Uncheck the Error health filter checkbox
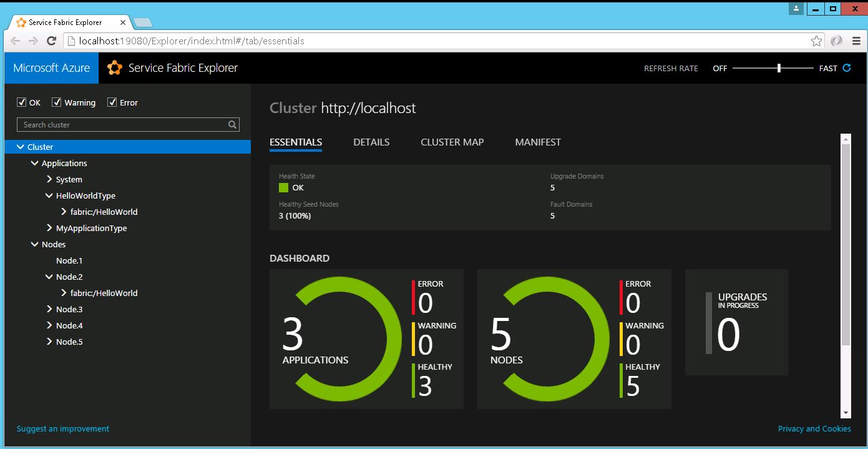This screenshot has height=449, width=868. pos(112,102)
